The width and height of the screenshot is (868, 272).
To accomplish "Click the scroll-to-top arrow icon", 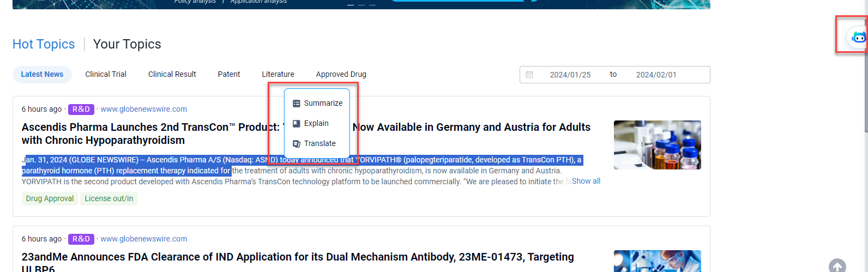I will tap(837, 266).
